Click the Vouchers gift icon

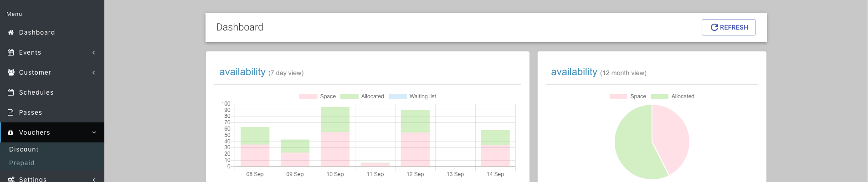(x=11, y=132)
